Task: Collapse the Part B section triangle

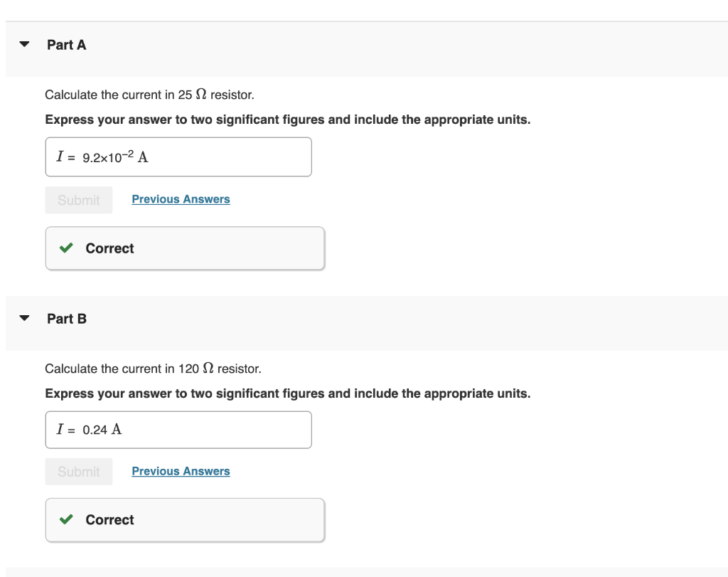Action: [25, 318]
